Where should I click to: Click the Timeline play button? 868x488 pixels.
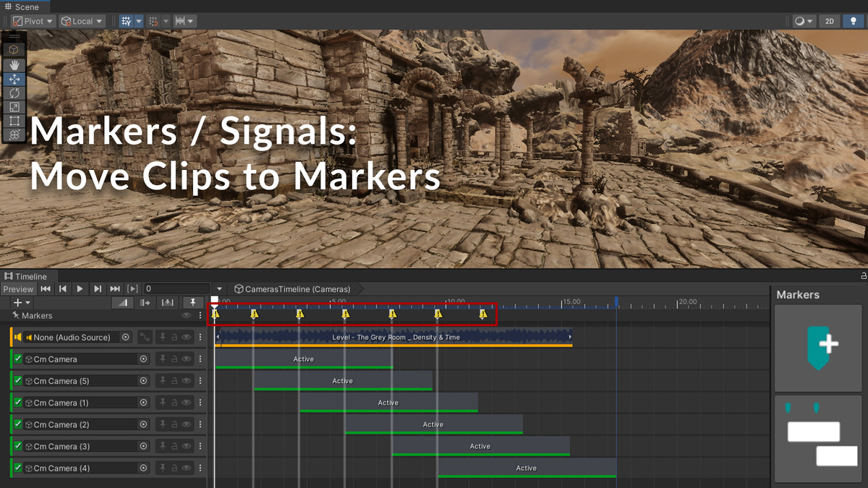pyautogui.click(x=80, y=289)
